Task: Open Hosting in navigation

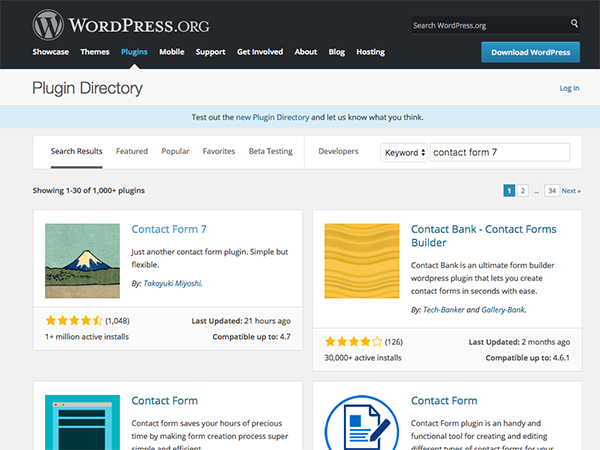Action: point(370,52)
